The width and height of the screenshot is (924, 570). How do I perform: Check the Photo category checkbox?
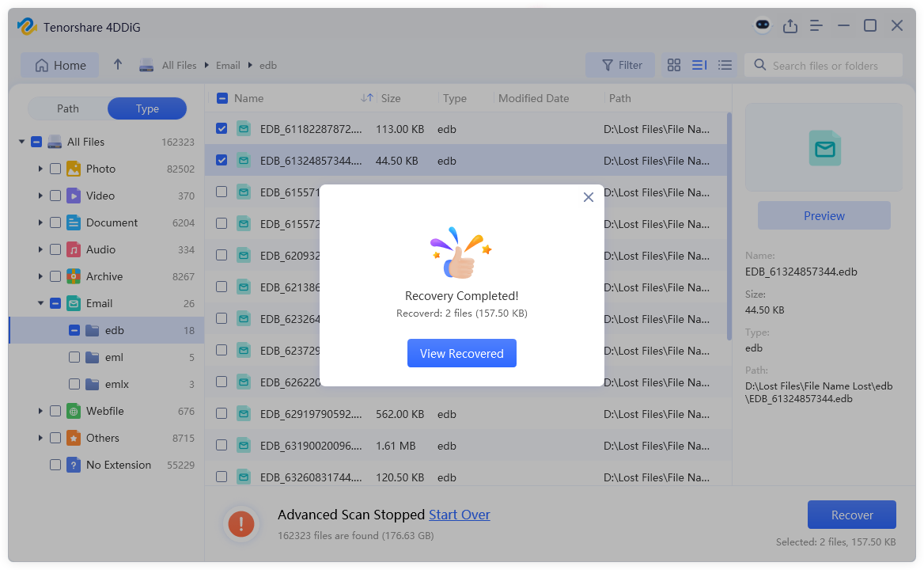pyautogui.click(x=55, y=169)
